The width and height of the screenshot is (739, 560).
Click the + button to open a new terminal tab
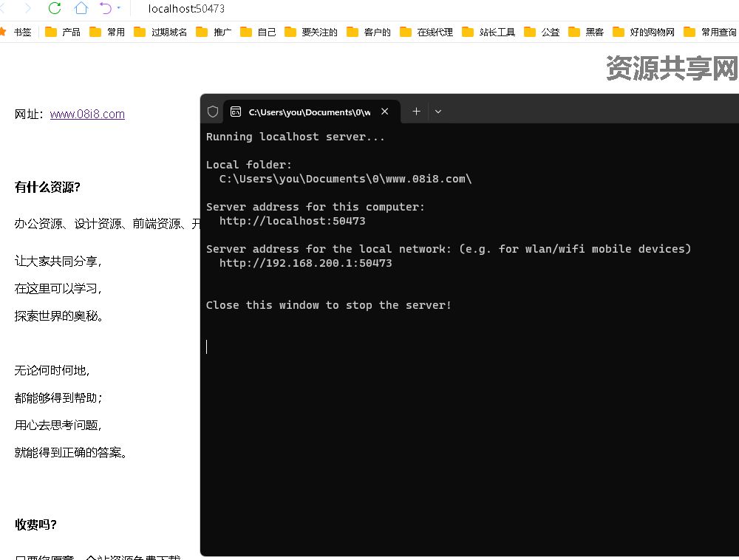tap(415, 111)
